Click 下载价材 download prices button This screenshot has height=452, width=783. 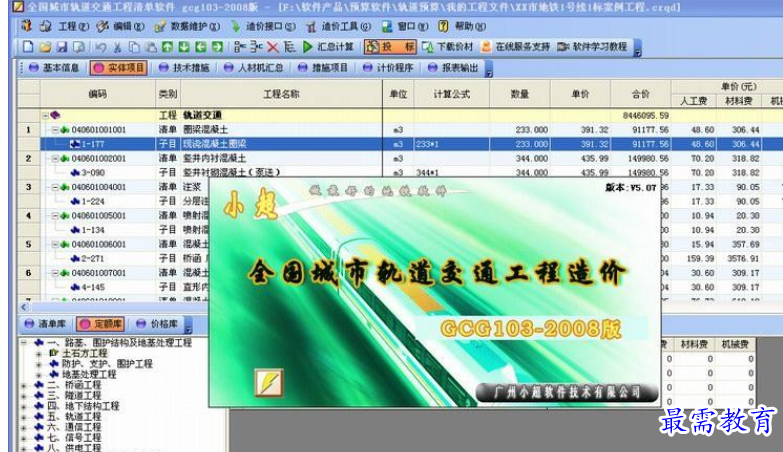click(447, 47)
